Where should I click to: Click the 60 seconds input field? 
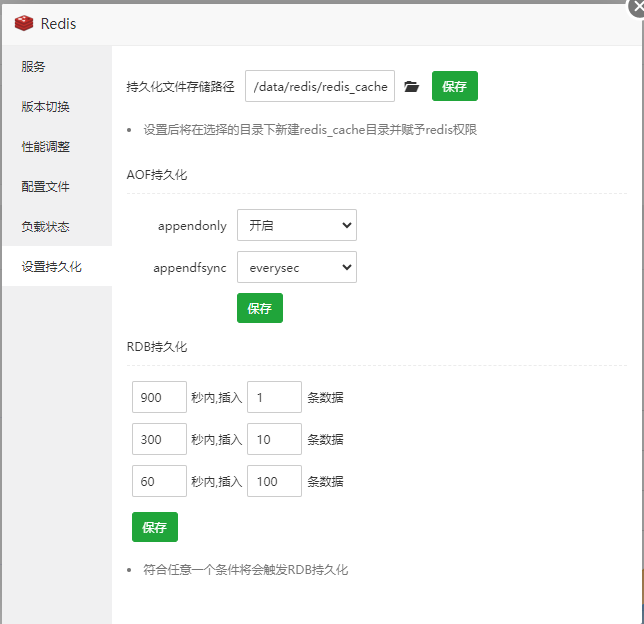[x=159, y=481]
